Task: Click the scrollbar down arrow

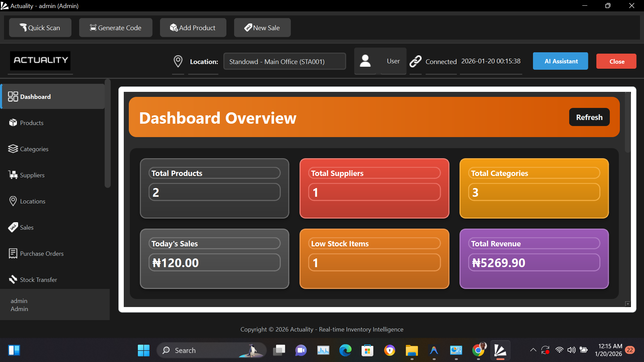Action: [627, 304]
